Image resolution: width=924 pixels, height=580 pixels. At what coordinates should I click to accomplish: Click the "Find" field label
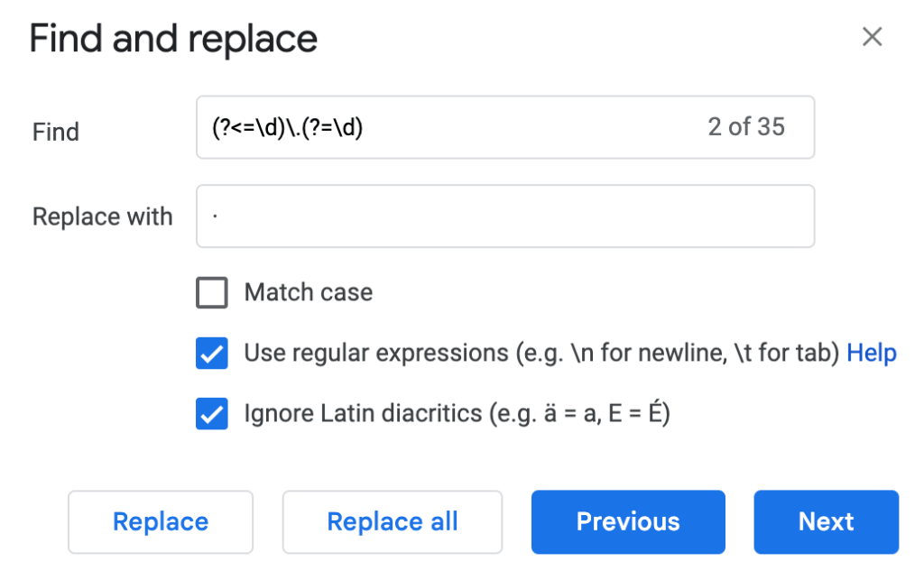click(x=56, y=133)
